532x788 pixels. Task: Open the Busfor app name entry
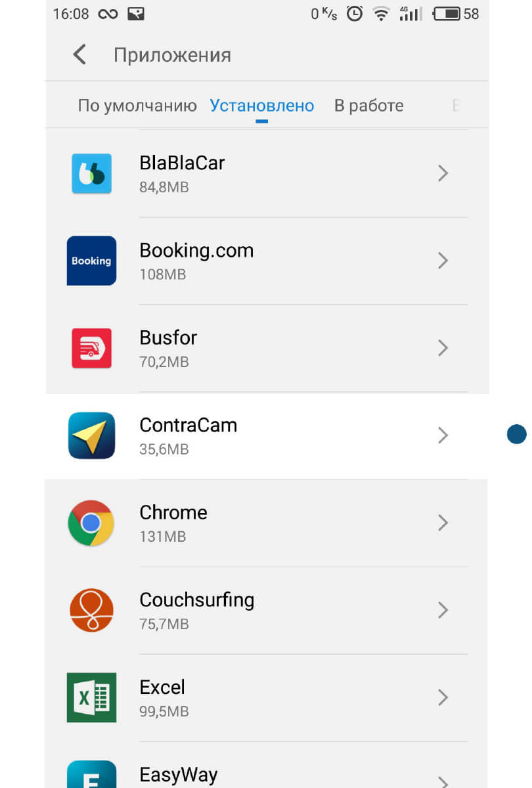click(168, 338)
